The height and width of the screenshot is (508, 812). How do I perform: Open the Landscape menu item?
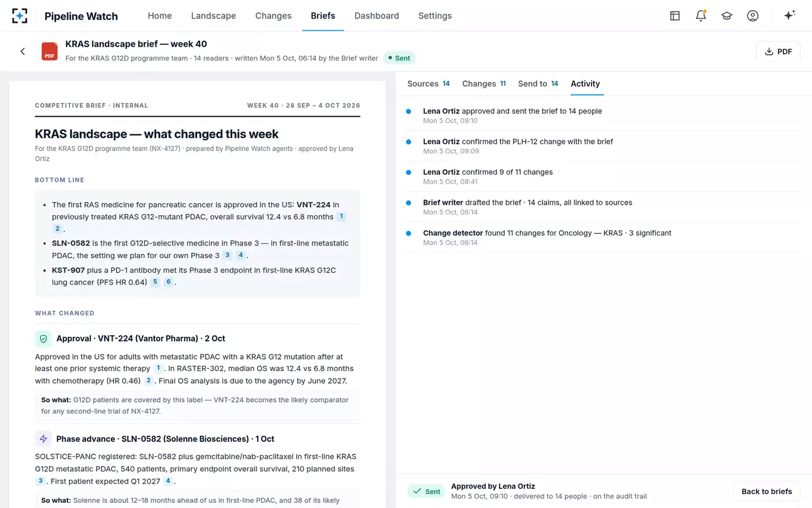tap(214, 16)
